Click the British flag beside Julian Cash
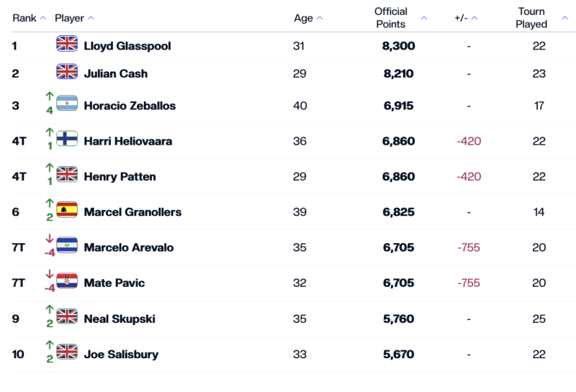Viewport: 576px width, 392px height. (x=67, y=72)
